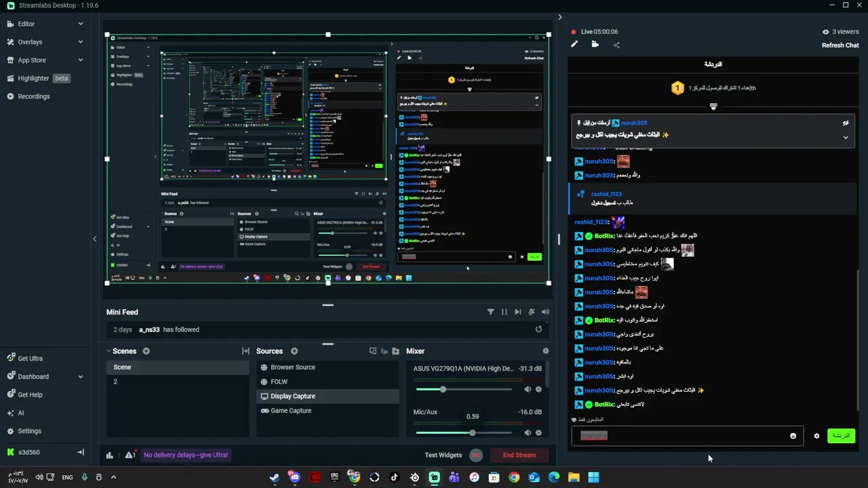
Task: Add a new scene
Action: (146, 351)
